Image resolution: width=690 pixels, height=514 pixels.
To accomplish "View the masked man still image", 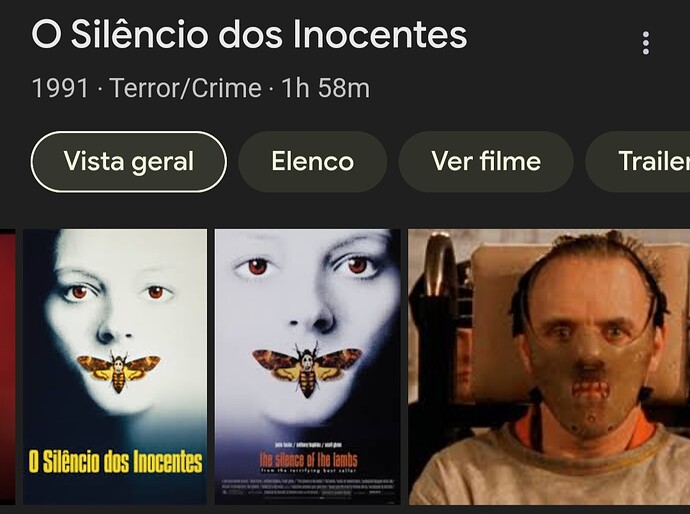I will click(x=549, y=366).
